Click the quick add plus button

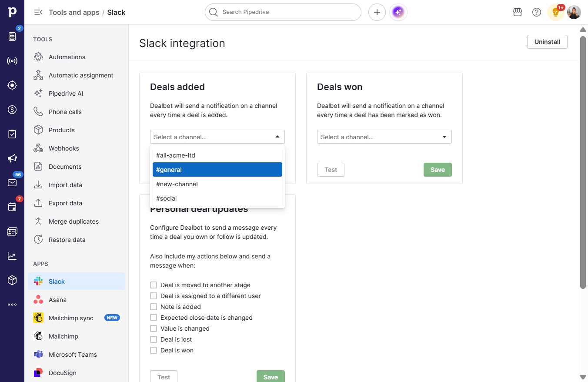(x=377, y=12)
